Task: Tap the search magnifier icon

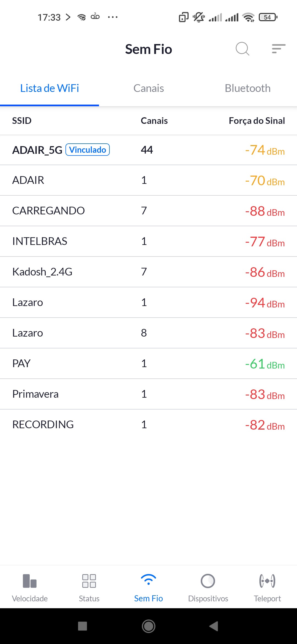Action: point(242,49)
